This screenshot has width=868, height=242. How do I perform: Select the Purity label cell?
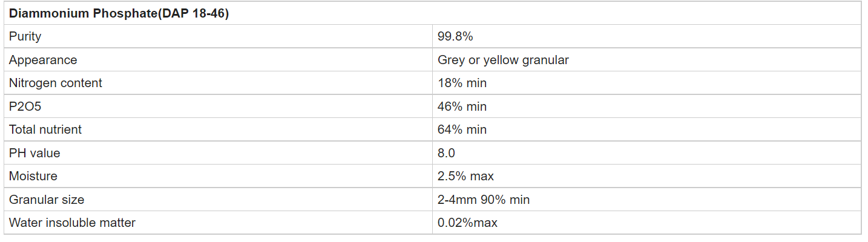(x=25, y=36)
